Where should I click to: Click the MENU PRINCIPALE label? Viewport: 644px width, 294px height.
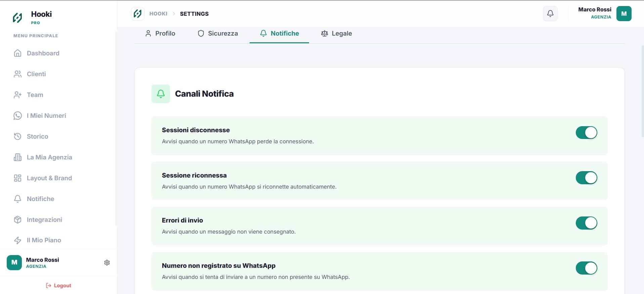coord(36,36)
